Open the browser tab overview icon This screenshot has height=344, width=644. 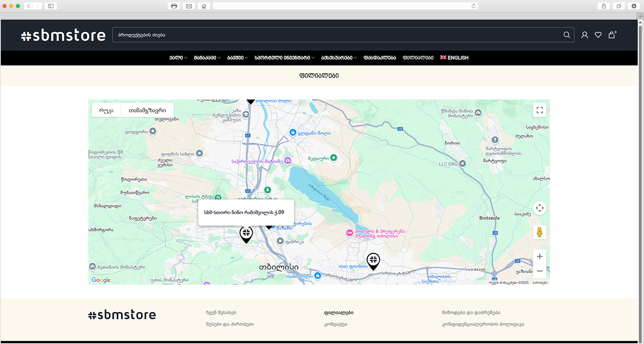pos(619,6)
